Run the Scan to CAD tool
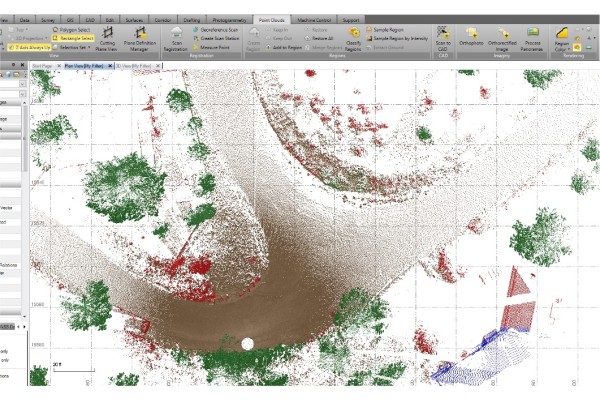This screenshot has width=600, height=400. click(443, 40)
